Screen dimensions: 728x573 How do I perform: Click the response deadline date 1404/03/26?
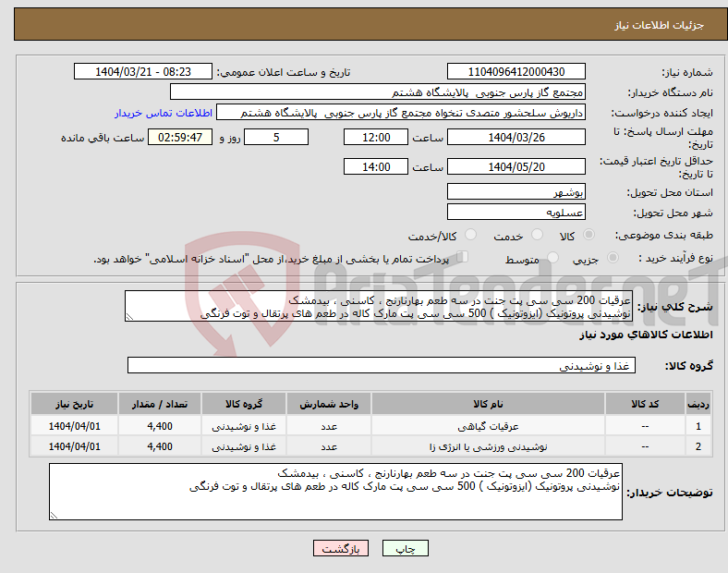point(516,138)
